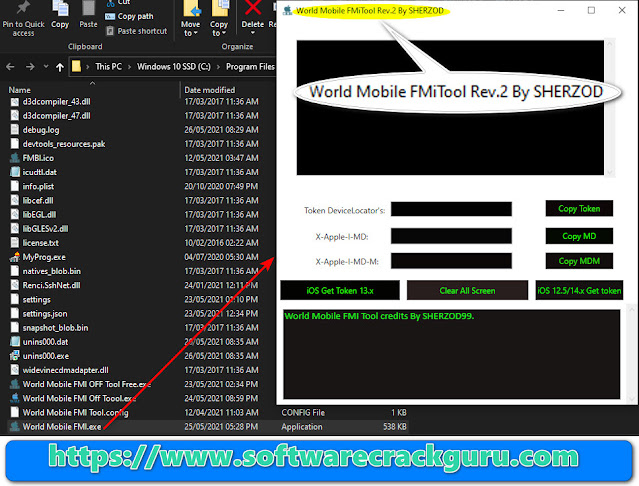639x486 pixels.
Task: Select icudtl.dat file icon
Action: point(14,172)
